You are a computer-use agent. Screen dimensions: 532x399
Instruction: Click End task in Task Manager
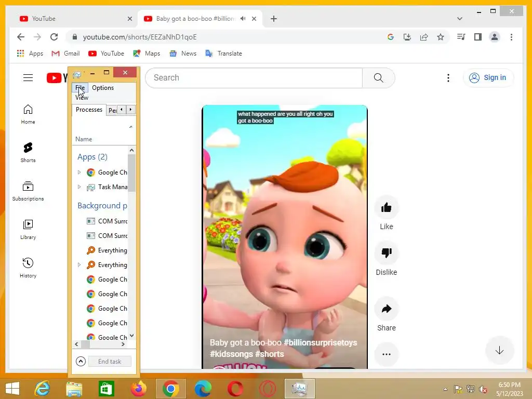pos(110,362)
